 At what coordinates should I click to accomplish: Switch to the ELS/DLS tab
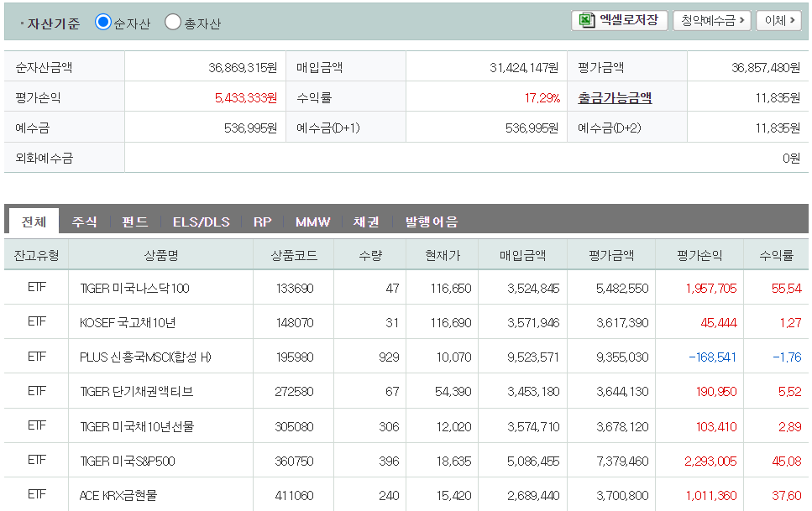202,222
